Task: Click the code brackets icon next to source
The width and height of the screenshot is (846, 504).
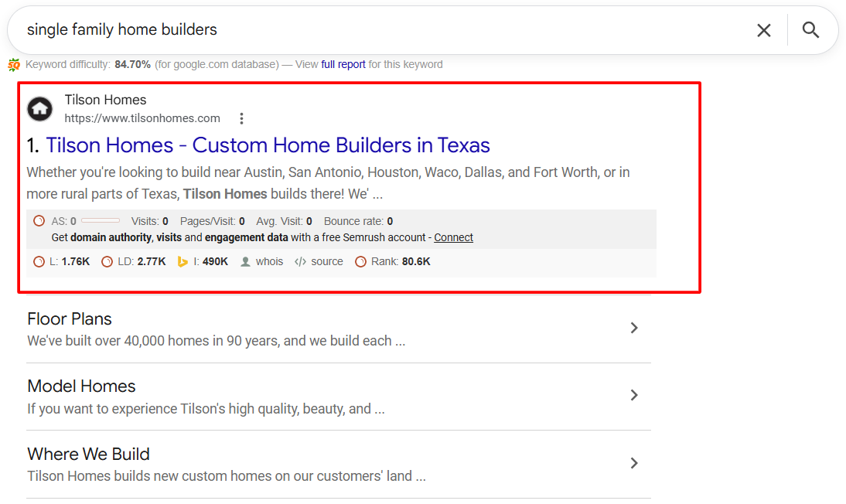Action: 301,262
